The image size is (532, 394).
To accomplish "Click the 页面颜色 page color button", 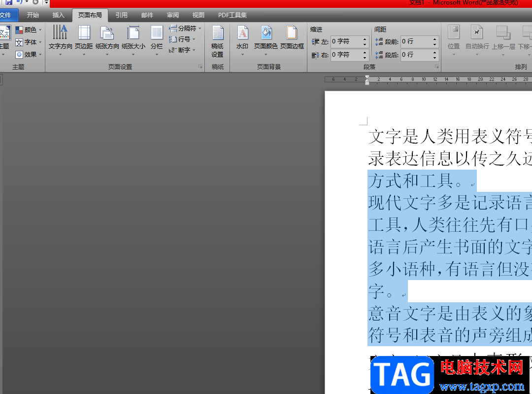I will pyautogui.click(x=266, y=37).
